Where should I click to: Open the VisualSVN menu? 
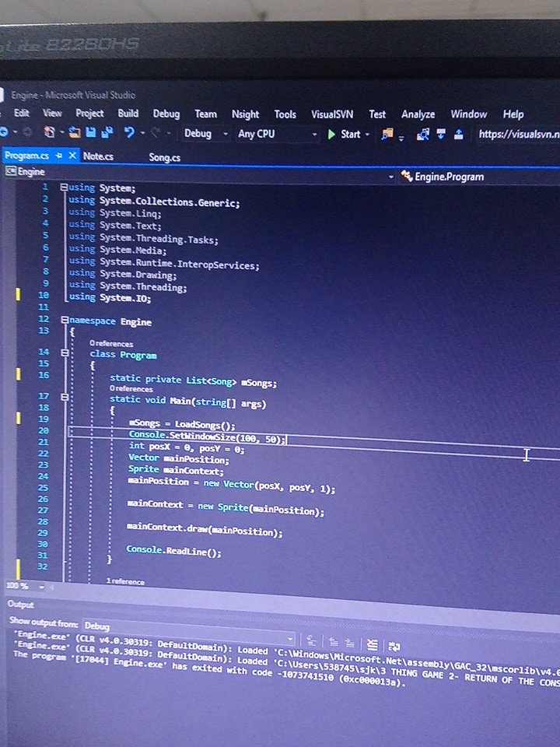(332, 114)
